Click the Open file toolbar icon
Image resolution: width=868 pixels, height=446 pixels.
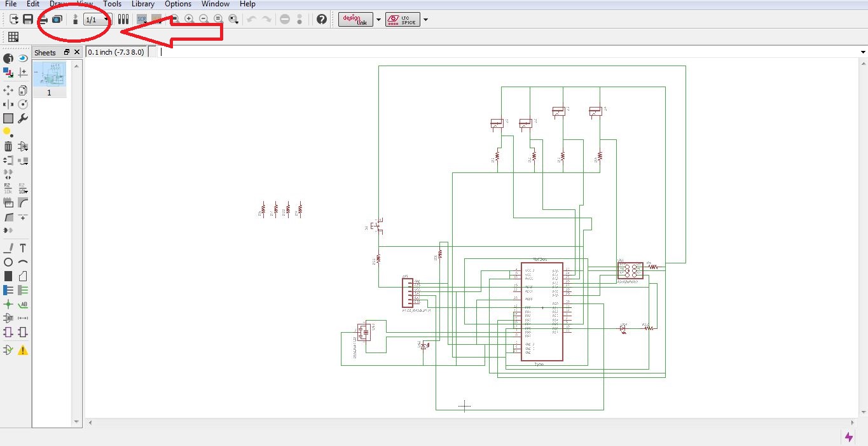[x=13, y=20]
